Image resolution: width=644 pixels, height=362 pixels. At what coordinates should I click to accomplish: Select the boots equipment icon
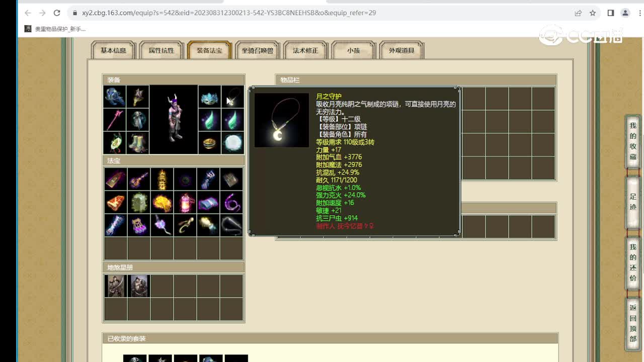pyautogui.click(x=137, y=143)
